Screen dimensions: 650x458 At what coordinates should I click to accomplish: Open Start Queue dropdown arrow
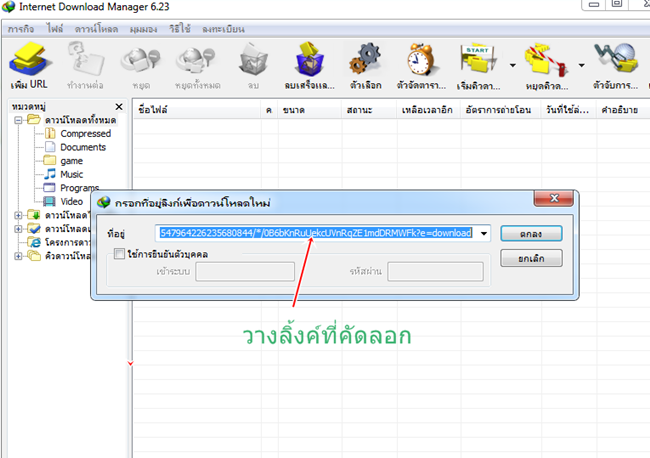click(x=513, y=65)
